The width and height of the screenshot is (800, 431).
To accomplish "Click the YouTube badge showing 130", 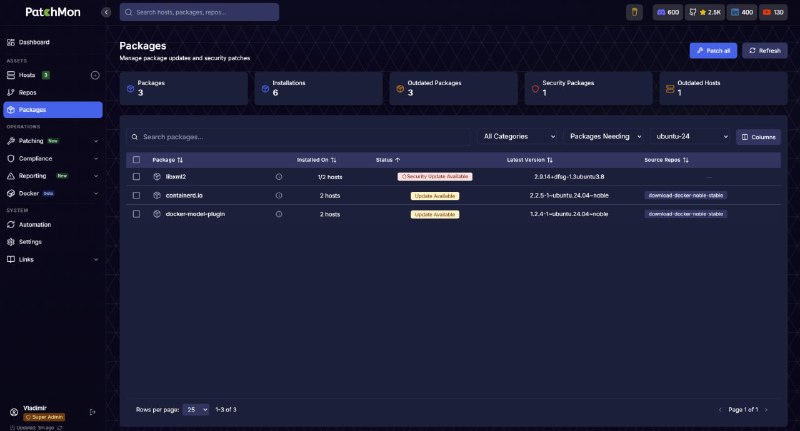I will 773,12.
